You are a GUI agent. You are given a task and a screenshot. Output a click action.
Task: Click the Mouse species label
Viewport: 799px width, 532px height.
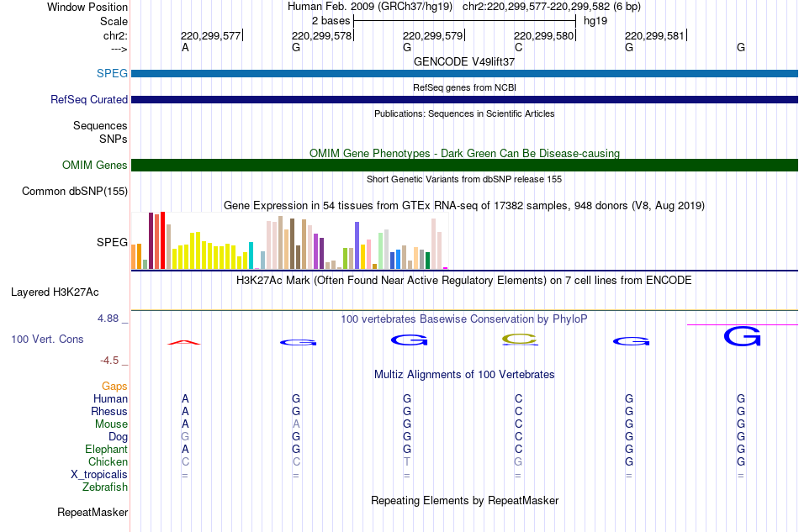pyautogui.click(x=111, y=424)
